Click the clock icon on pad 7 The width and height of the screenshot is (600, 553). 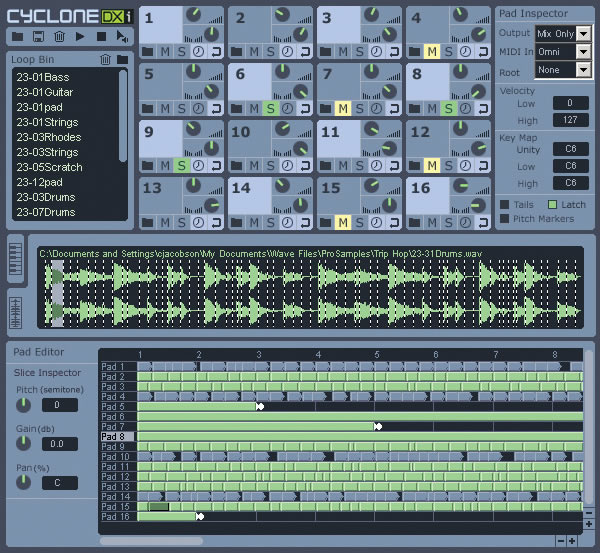click(x=376, y=108)
